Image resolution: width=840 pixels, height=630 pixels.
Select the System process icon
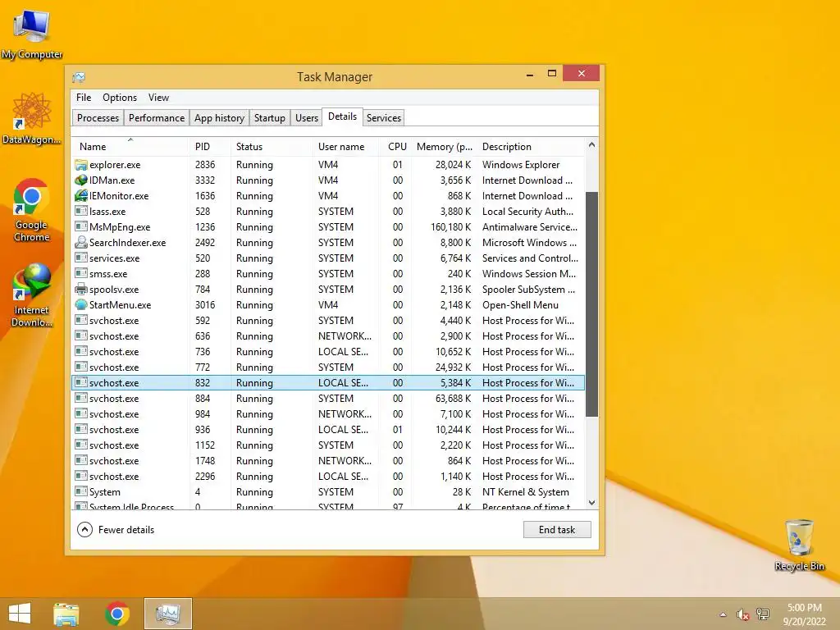81,491
